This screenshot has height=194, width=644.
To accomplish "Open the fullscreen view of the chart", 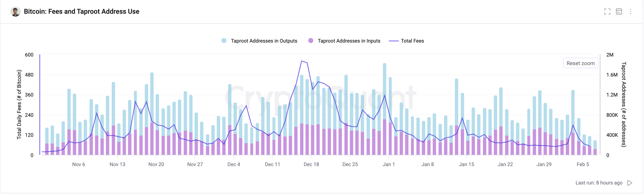I will click(x=607, y=11).
